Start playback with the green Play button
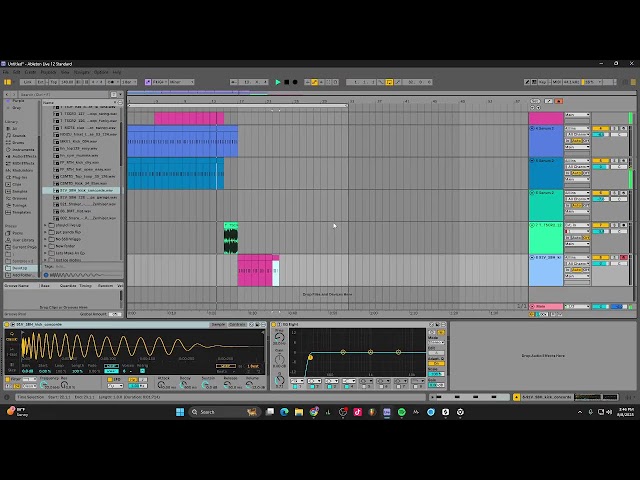This screenshot has height=480, width=640. [278, 82]
